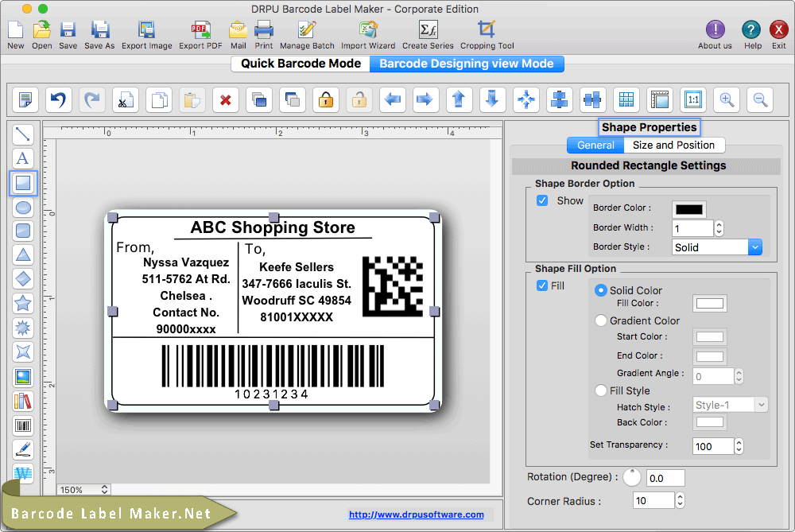Open the 150% zoom level selector

[83, 489]
